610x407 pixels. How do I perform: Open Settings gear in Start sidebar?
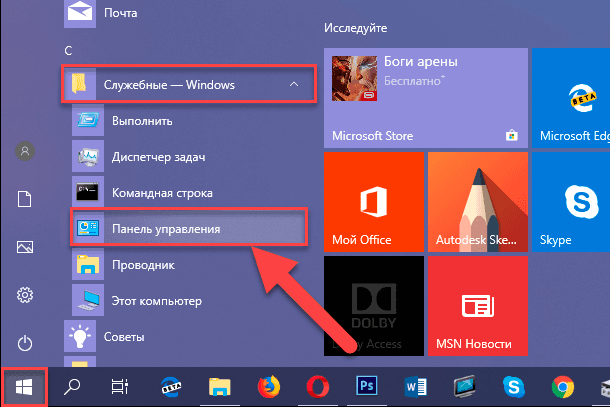(x=25, y=295)
